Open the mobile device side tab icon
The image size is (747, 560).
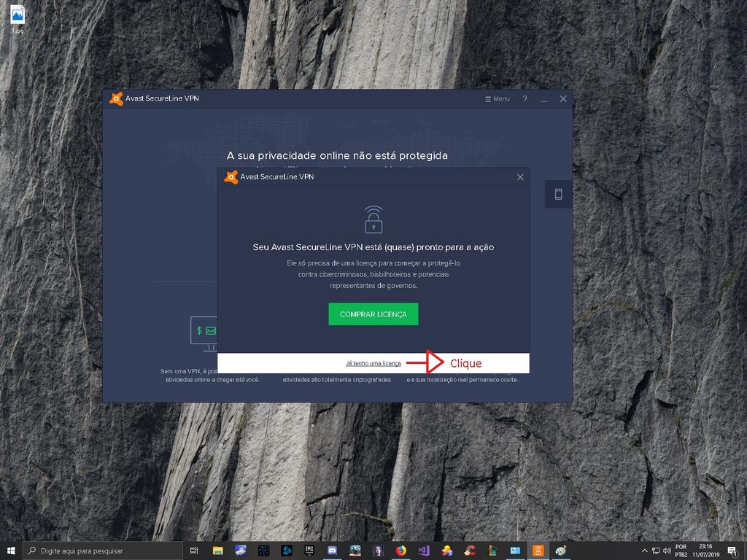pos(558,194)
